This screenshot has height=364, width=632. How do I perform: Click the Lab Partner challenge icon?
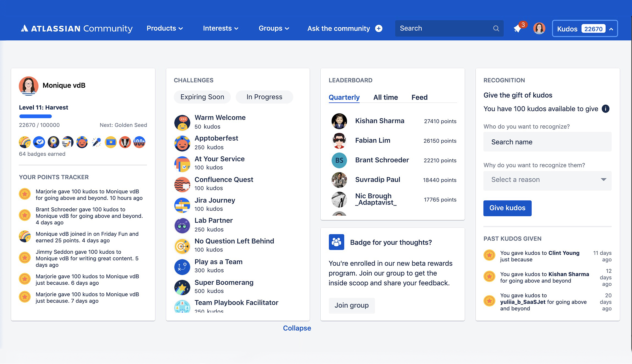pos(182,225)
